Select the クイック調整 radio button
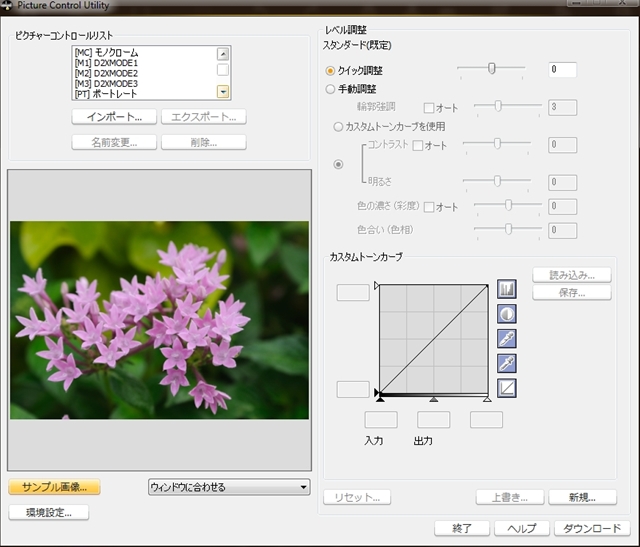The height and width of the screenshot is (547, 640). 331,71
